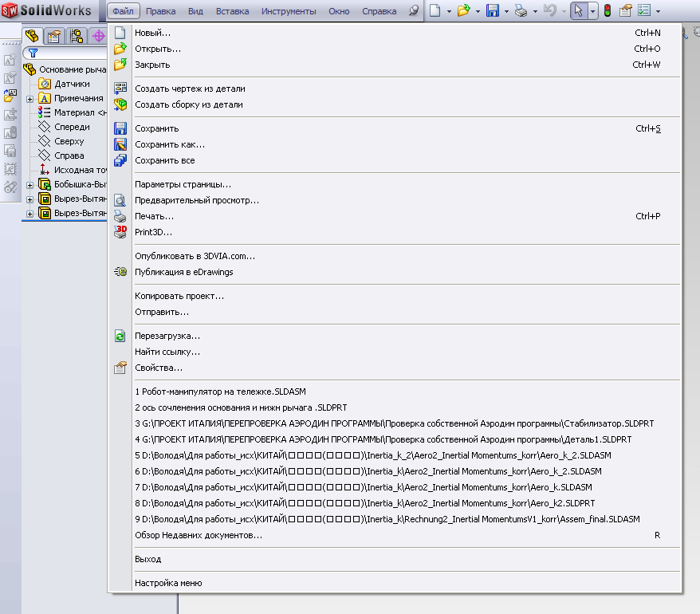
Task: Switch to DimXpertManager tab
Action: tap(98, 36)
